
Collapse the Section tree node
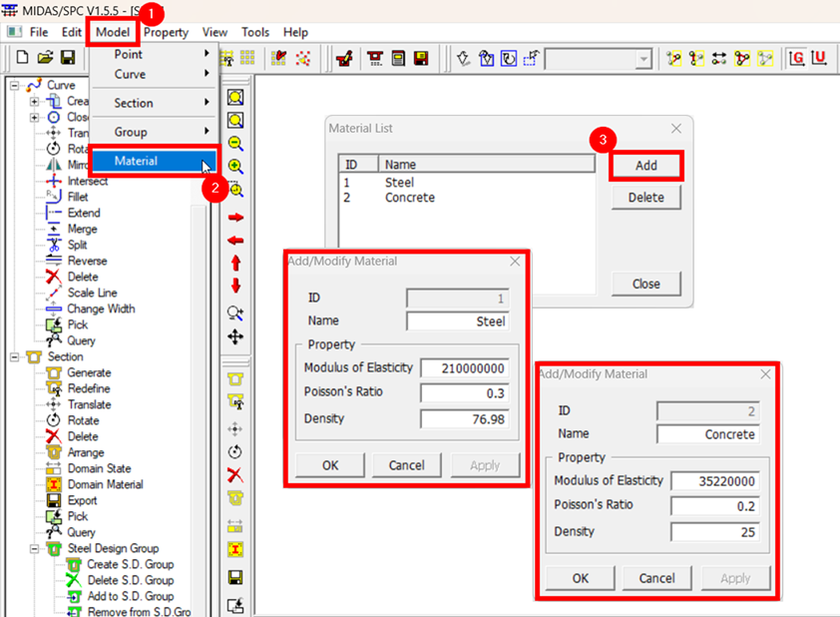click(x=15, y=356)
